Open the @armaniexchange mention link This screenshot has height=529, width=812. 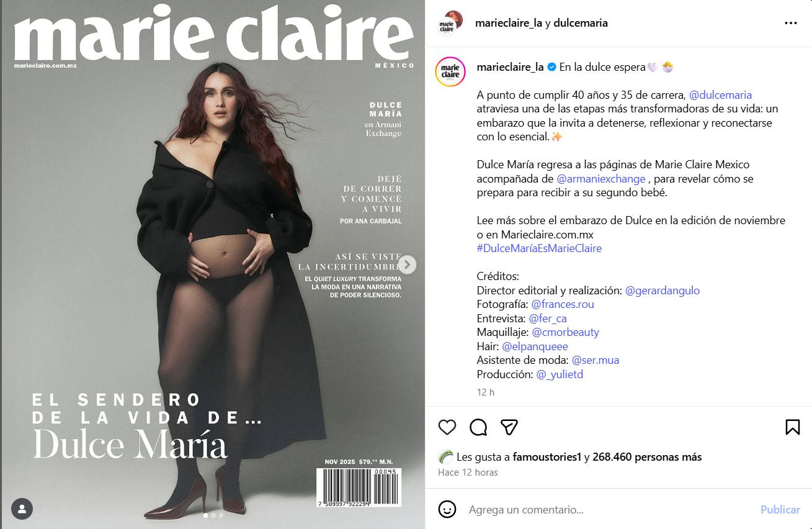coord(601,179)
